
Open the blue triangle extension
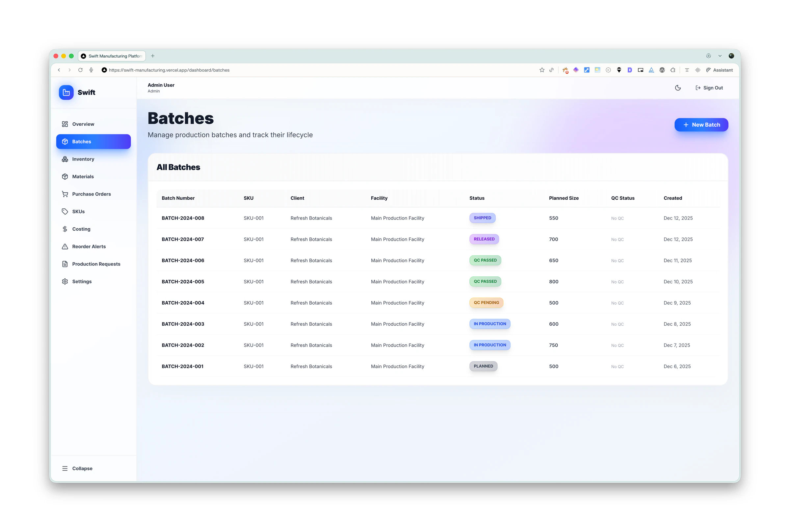point(651,70)
